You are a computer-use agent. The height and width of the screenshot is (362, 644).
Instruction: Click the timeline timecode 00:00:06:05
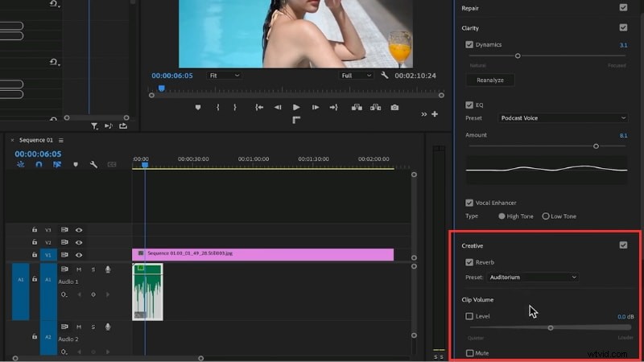click(38, 154)
